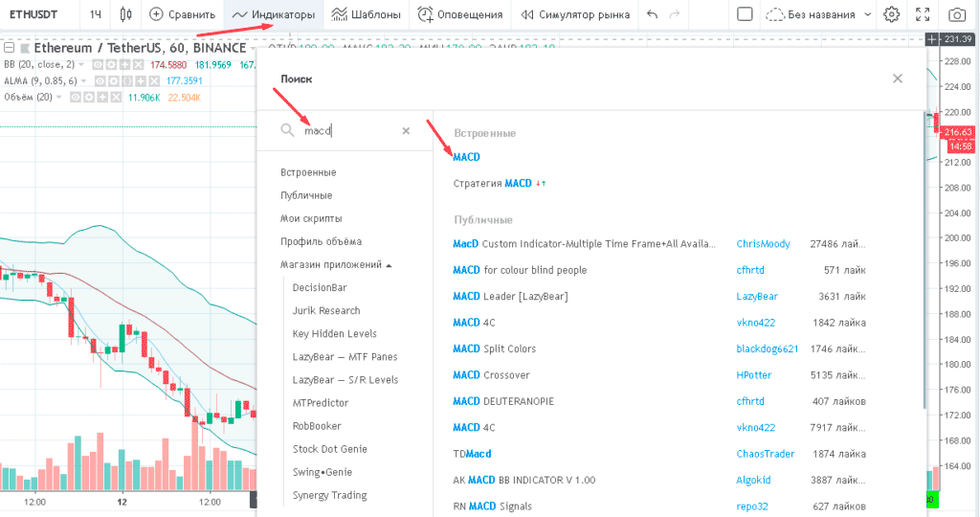
Task: Open the Alerts clock button
Action: 459,14
